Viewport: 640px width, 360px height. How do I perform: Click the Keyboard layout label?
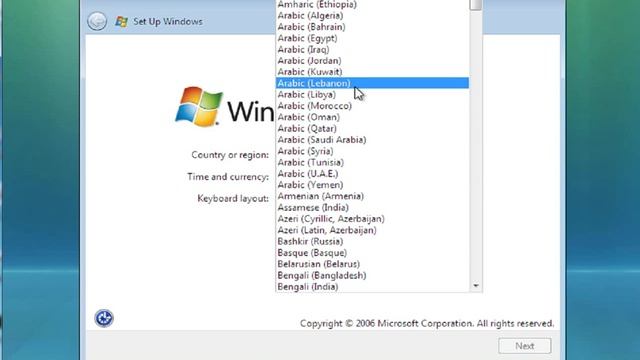coord(233,198)
